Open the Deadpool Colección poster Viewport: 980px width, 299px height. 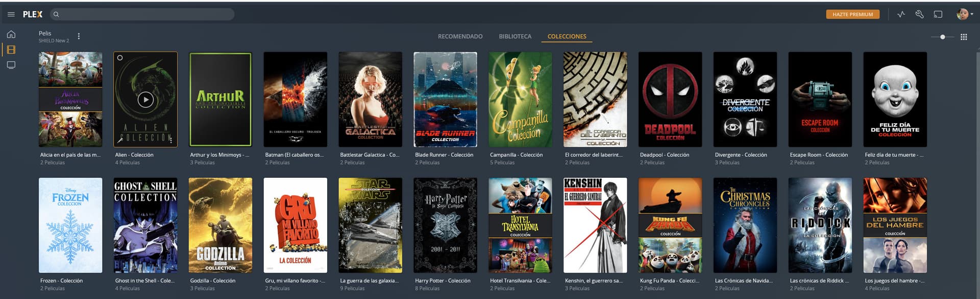point(670,99)
